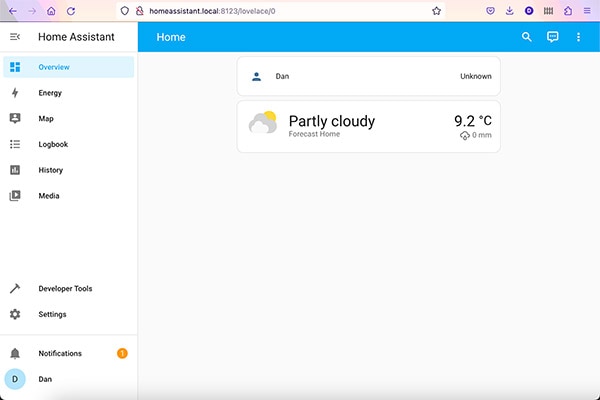
Task: Click the browser account circle icon
Action: [x=529, y=11]
